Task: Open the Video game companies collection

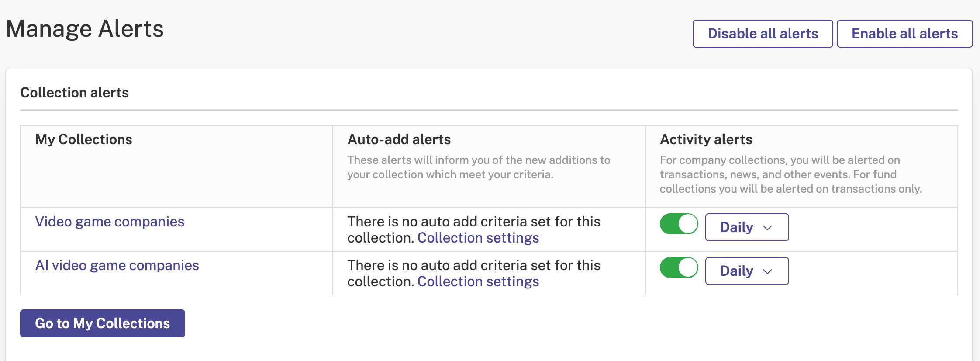Action: (x=110, y=222)
